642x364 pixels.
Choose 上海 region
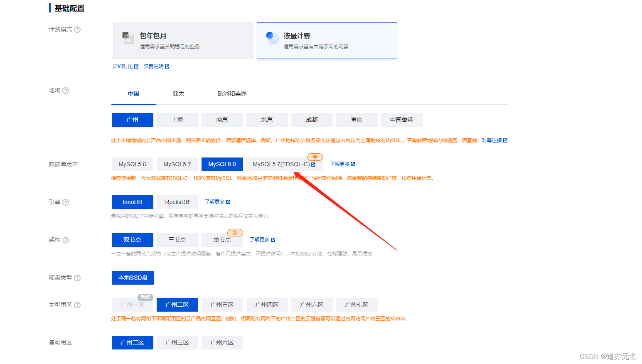click(177, 120)
